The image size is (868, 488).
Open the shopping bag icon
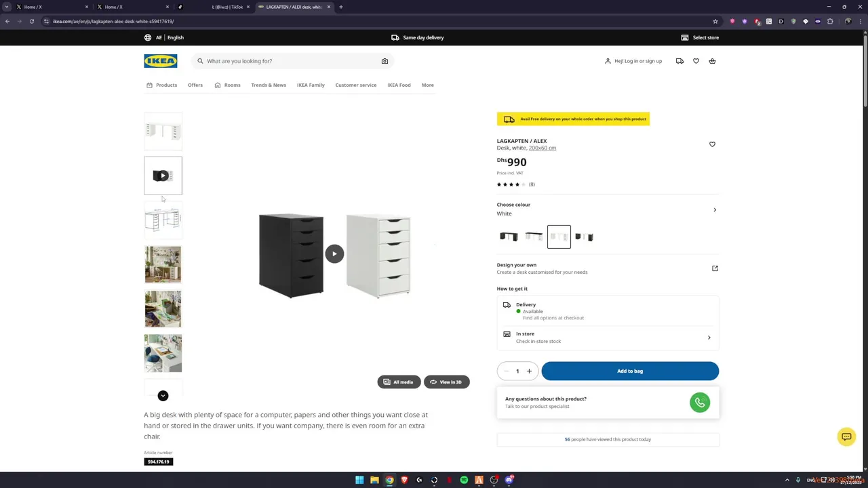712,61
